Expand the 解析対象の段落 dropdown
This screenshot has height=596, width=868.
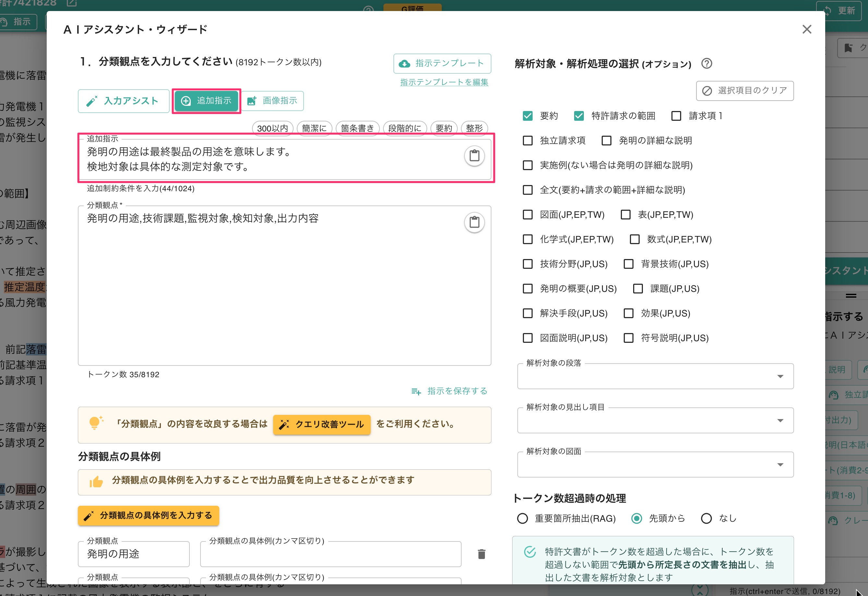click(655, 377)
